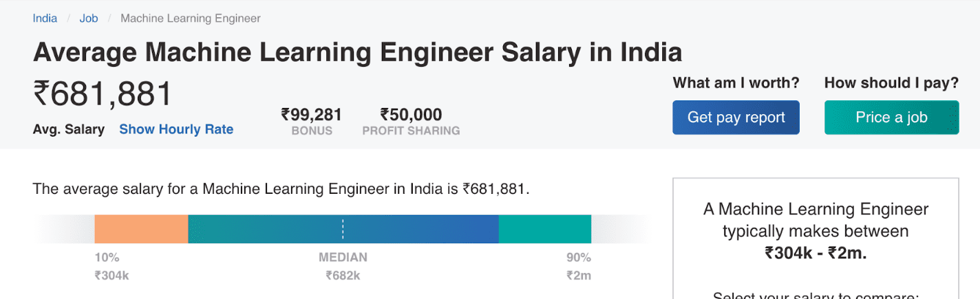
Task: Click the MEDIAN label under the bar
Action: (x=343, y=258)
